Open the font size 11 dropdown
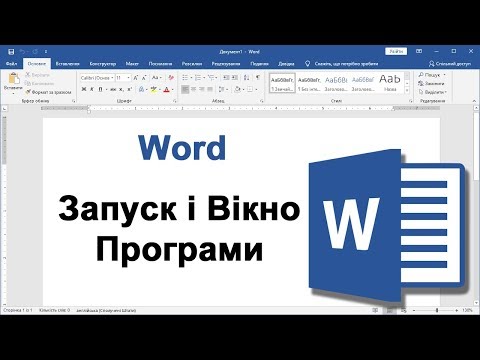This screenshot has width=480, height=360. click(x=128, y=78)
